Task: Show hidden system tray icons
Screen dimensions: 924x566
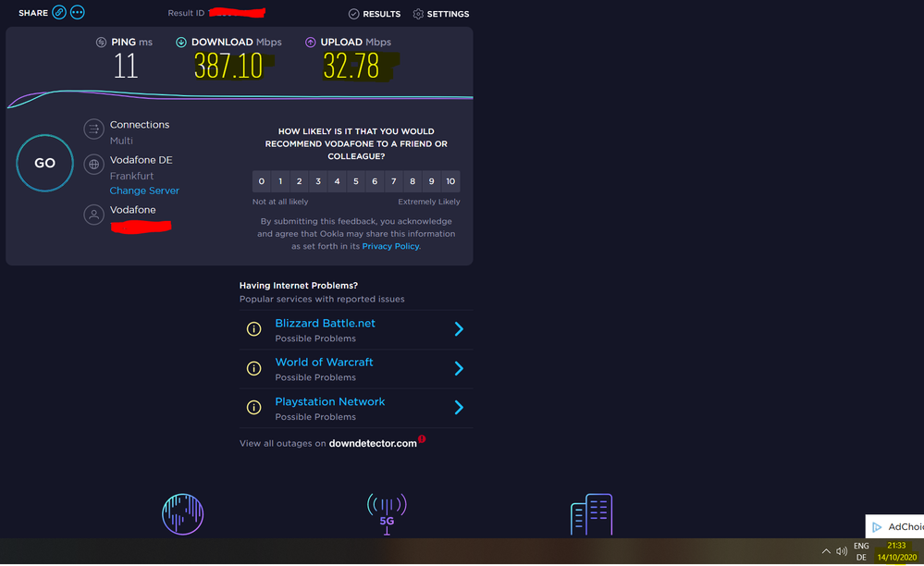Action: (826, 552)
